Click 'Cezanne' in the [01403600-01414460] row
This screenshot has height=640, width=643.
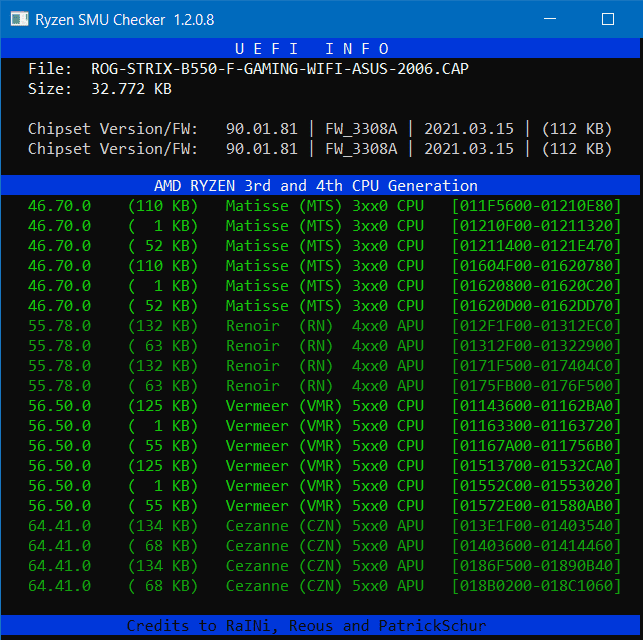[x=257, y=546]
